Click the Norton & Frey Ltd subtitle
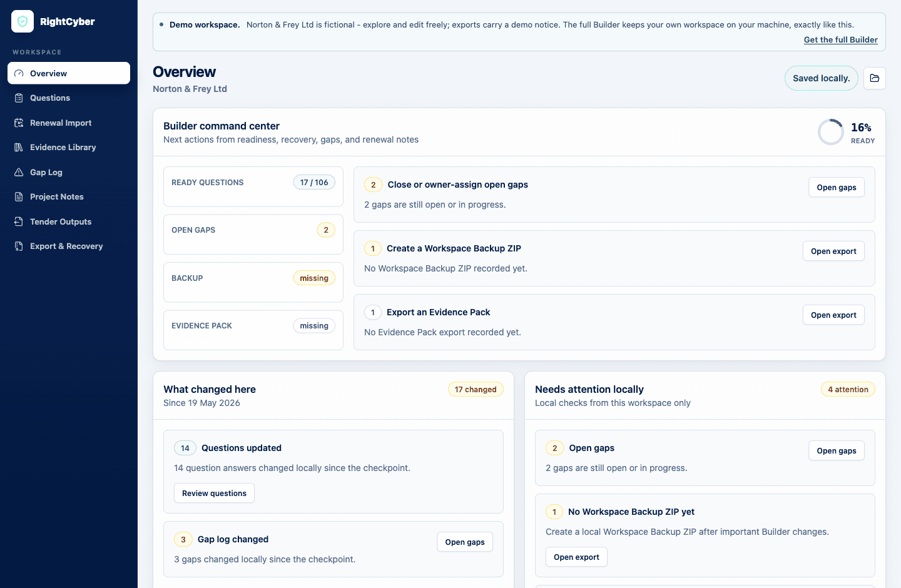901x588 pixels. tap(190, 89)
